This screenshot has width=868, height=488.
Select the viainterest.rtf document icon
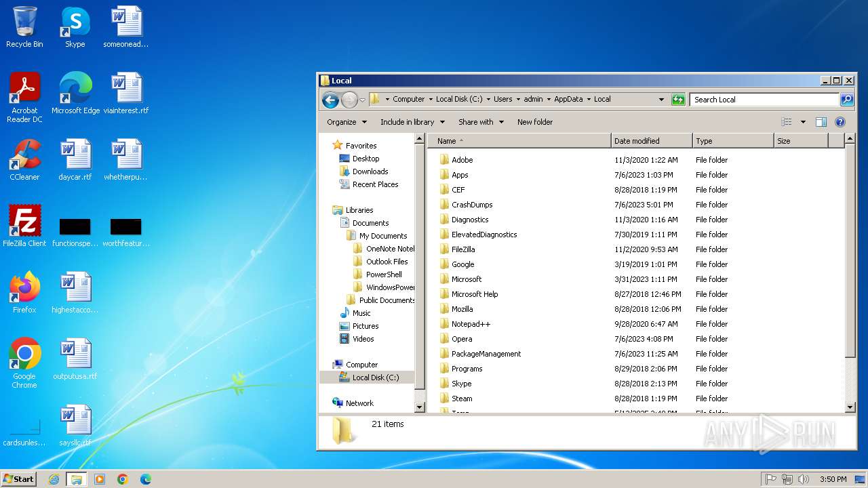(x=126, y=94)
